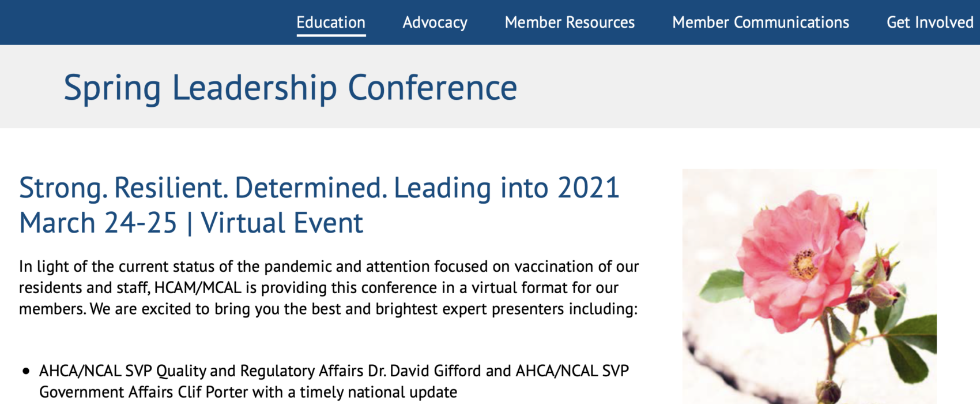This screenshot has height=404, width=980.
Task: Click the 'March 24-25' date text
Action: click(x=98, y=223)
